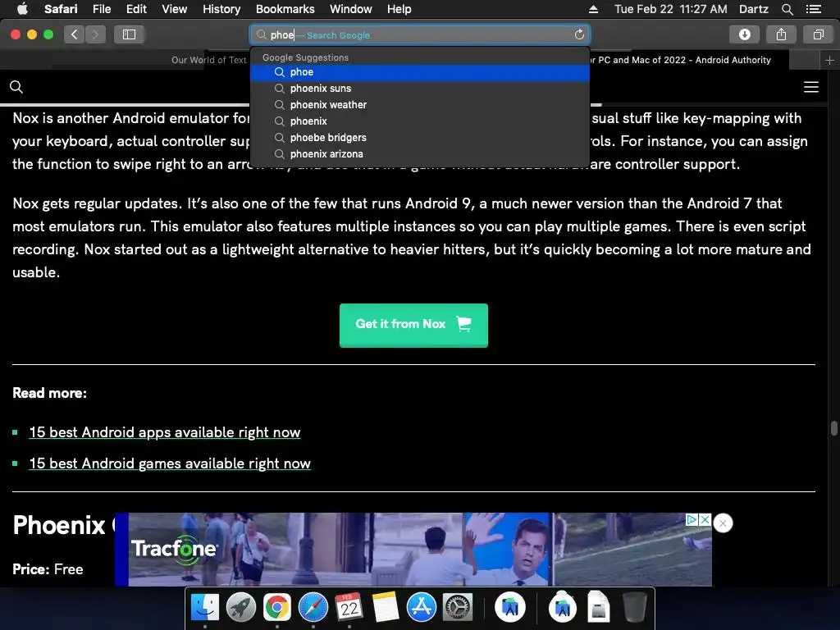
Task: Open the Safari application menu
Action: 61,9
